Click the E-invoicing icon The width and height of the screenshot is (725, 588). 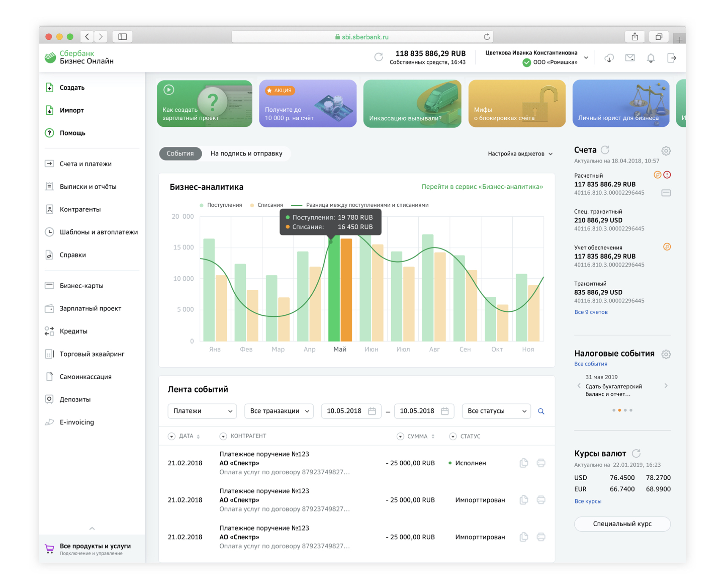[x=49, y=422]
